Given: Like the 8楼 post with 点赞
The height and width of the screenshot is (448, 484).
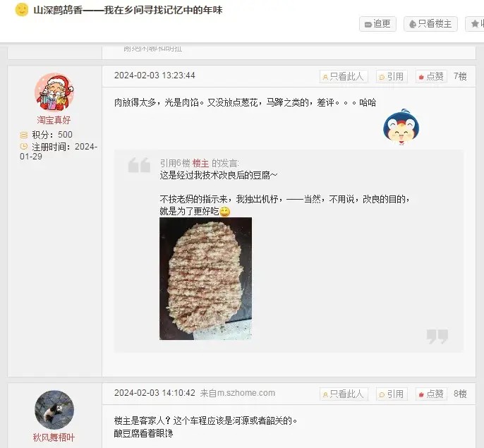Looking at the screenshot, I should click(431, 394).
